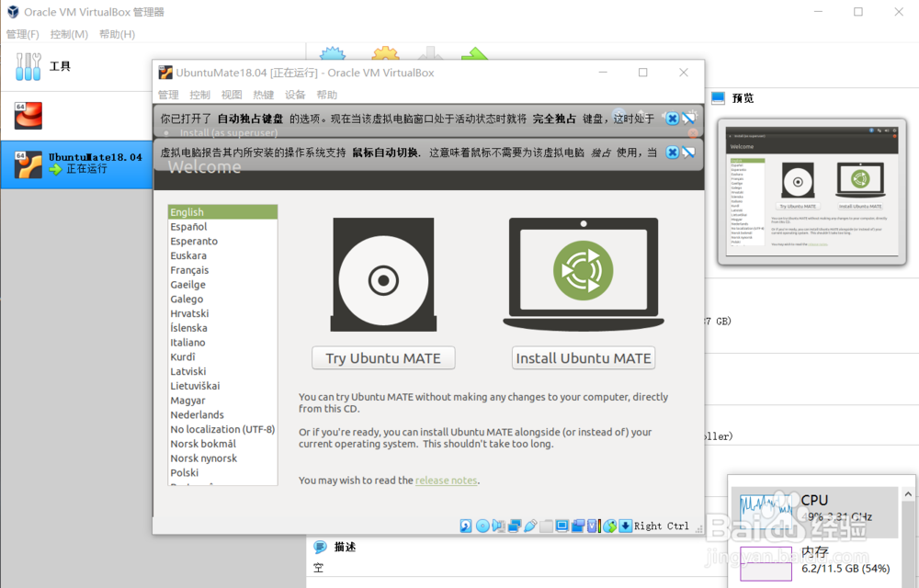Viewport: 919px width, 588px height.
Task: Select UbuntuMate18.04 VM in Manager list
Action: [76, 164]
